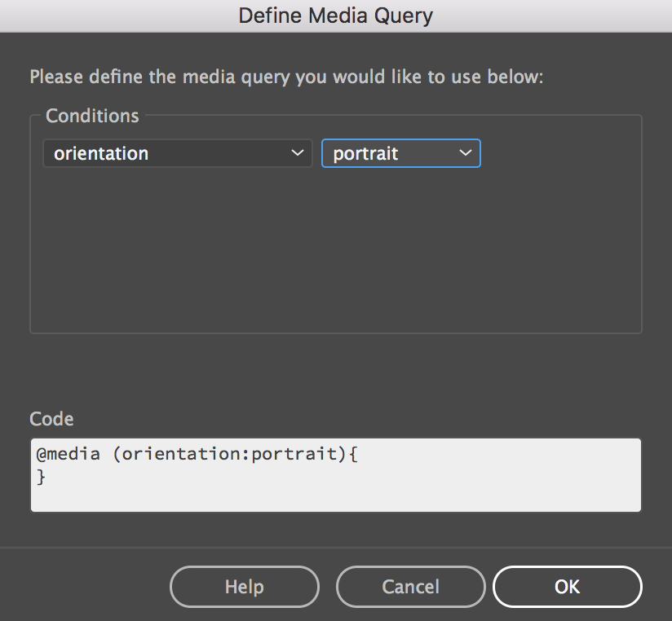Screen dimensions: 672x621
Task: Click the Define Media Query title bar
Action: [x=335, y=15]
